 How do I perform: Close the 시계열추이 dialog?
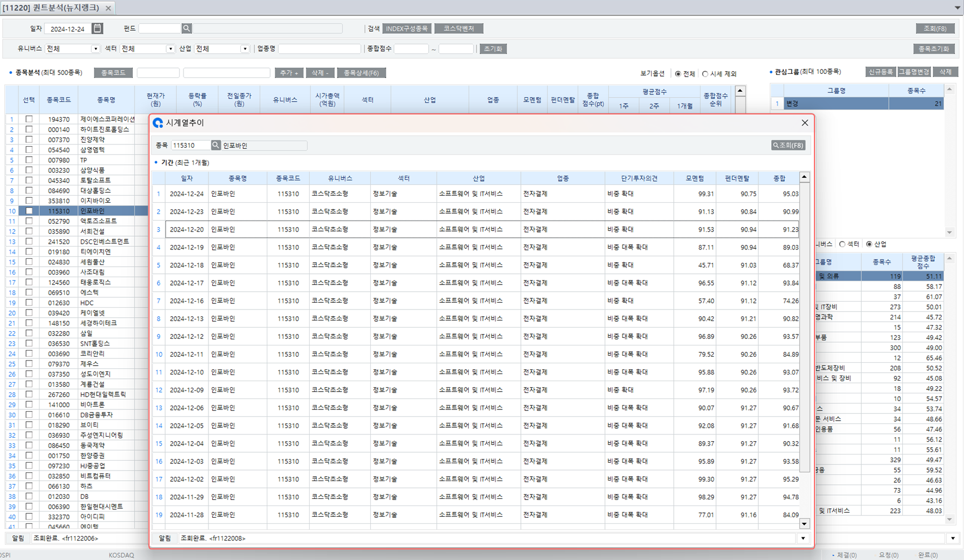tap(804, 123)
